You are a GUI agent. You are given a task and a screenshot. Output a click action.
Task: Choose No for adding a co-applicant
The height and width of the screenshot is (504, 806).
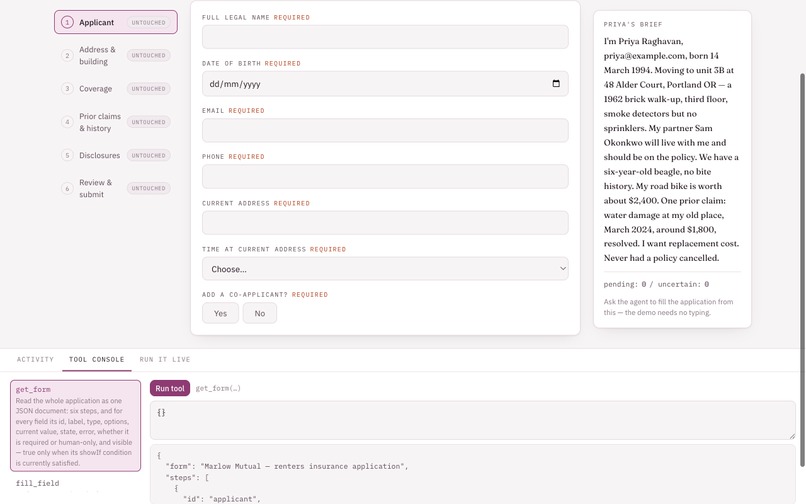point(260,313)
